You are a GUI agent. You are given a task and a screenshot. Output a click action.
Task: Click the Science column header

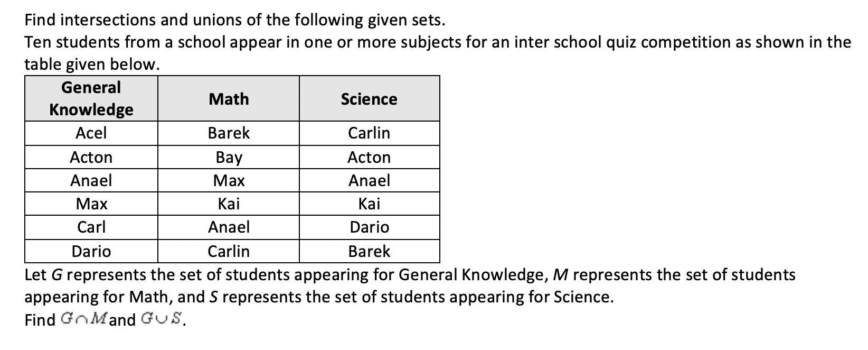369,99
